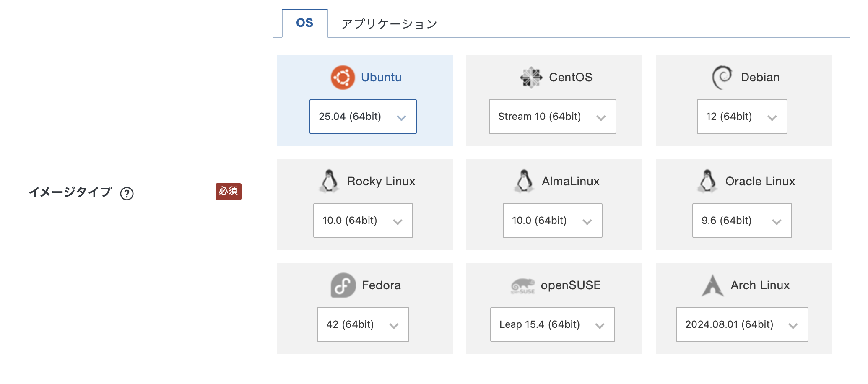Open the Ubuntu 25.04 version dropdown
This screenshot has width=868, height=384.
point(363,117)
